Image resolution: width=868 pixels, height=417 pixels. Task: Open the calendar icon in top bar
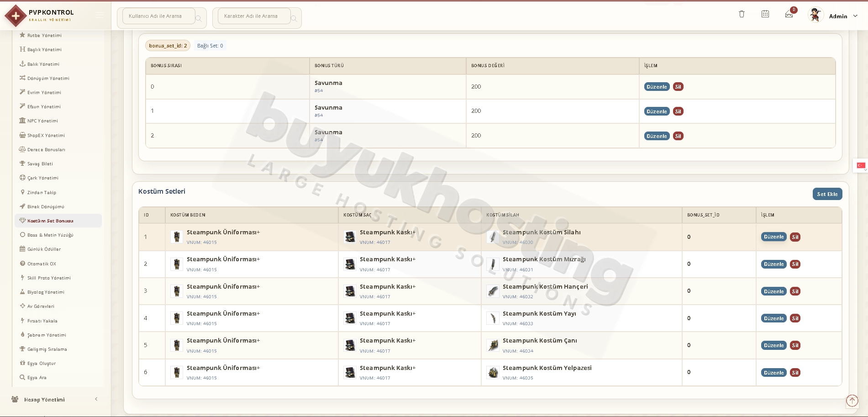pyautogui.click(x=765, y=14)
